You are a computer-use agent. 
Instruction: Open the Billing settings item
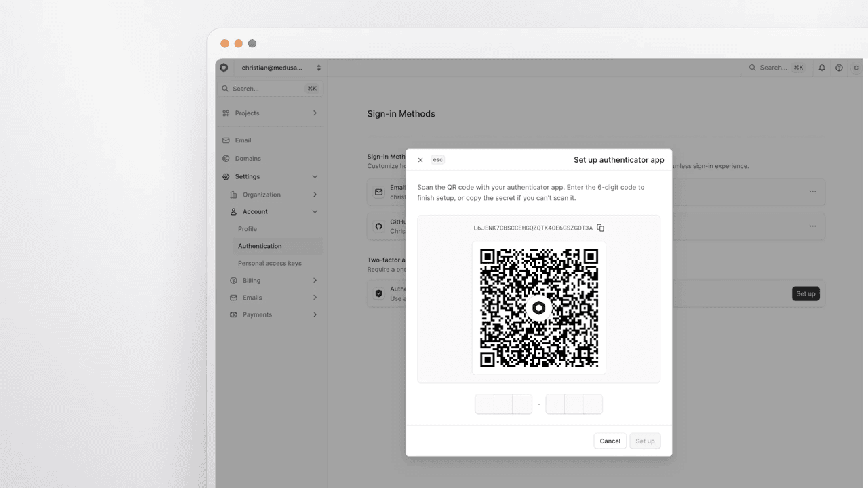275,281
